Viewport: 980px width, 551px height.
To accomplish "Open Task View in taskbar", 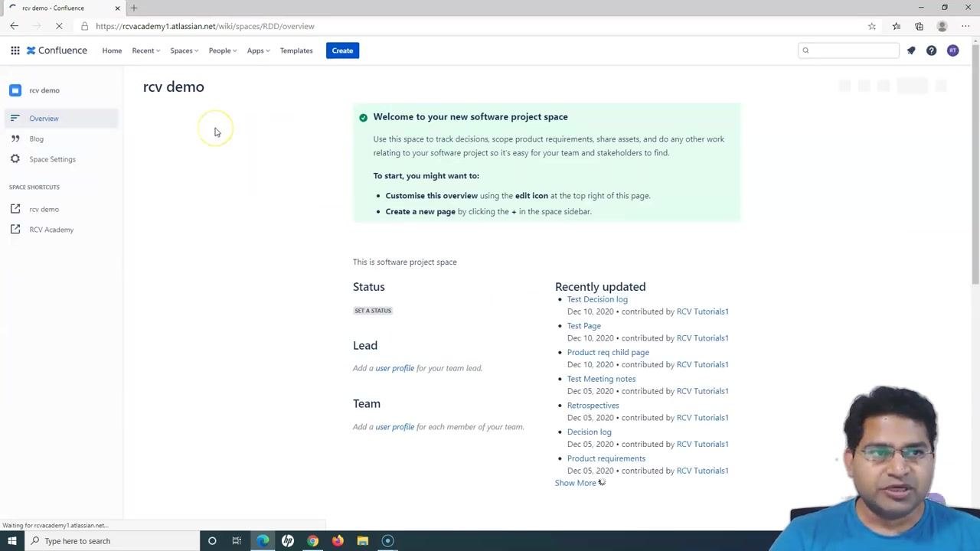I will click(x=237, y=541).
